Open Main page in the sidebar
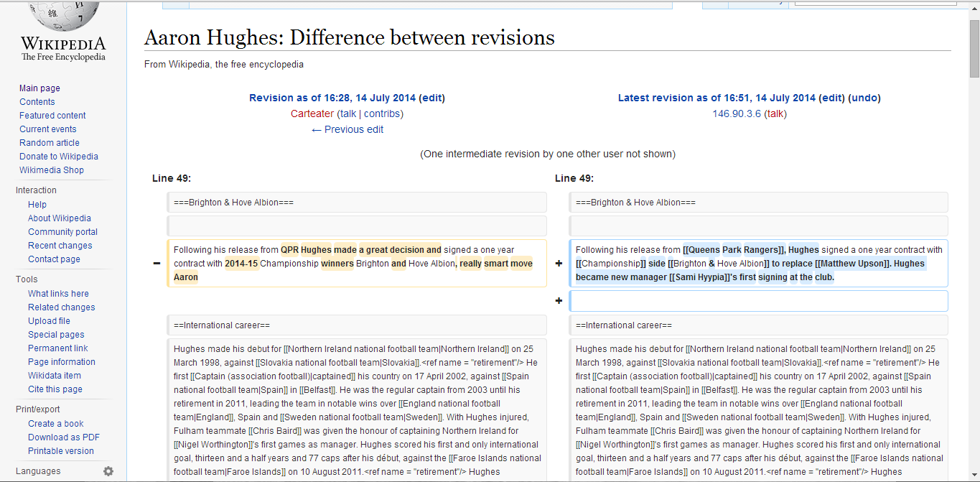This screenshot has width=980, height=482. pos(39,88)
